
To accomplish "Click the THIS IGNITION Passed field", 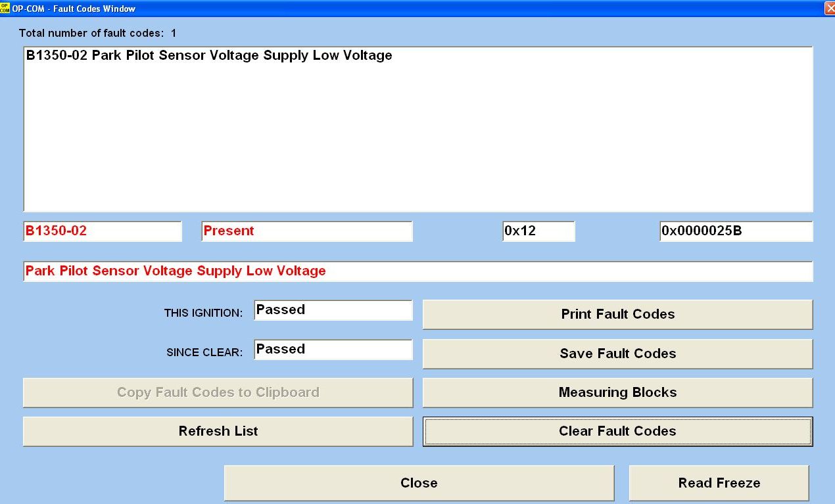I will pyautogui.click(x=333, y=310).
